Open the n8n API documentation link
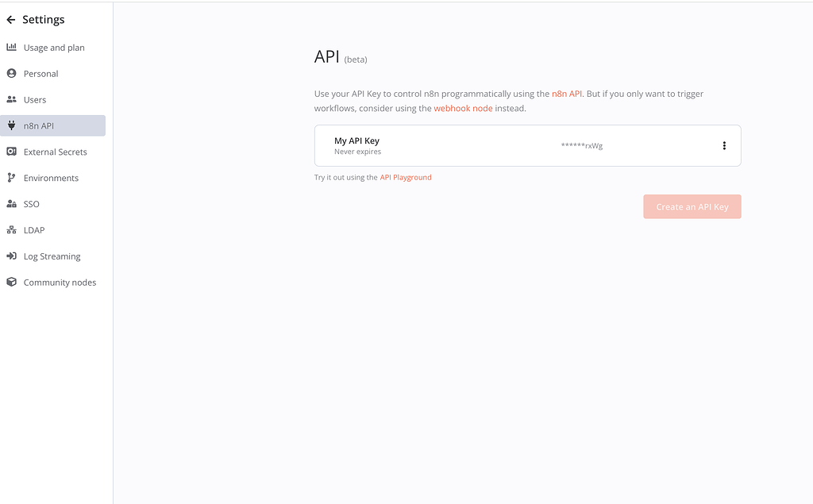 [566, 93]
